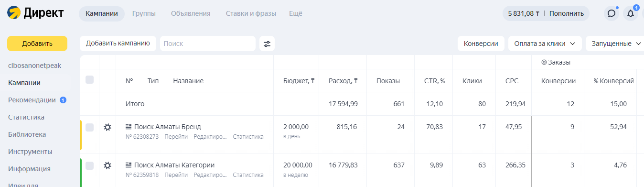
Task: Open the notifications bell
Action: [630, 13]
